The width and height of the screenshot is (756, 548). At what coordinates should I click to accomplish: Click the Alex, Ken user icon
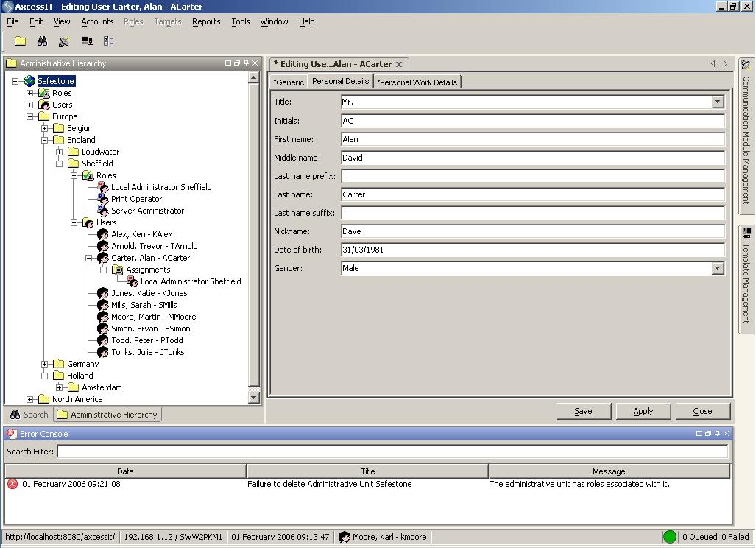(103, 234)
